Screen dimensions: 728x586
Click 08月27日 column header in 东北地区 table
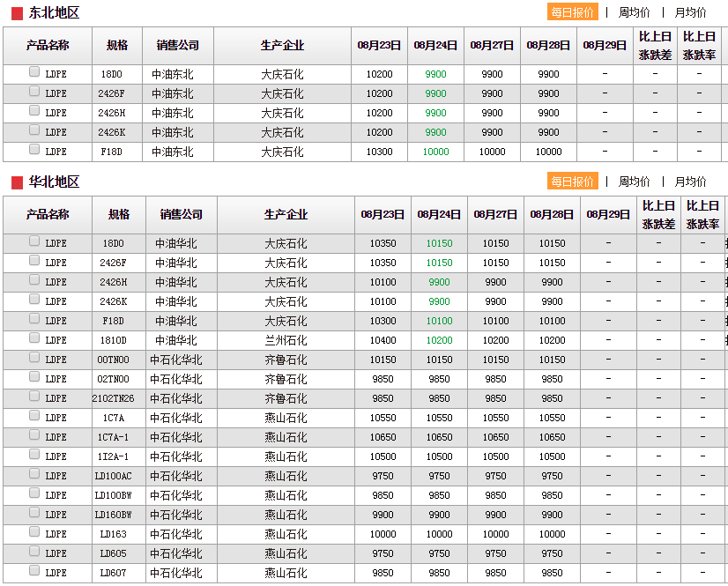(492, 46)
